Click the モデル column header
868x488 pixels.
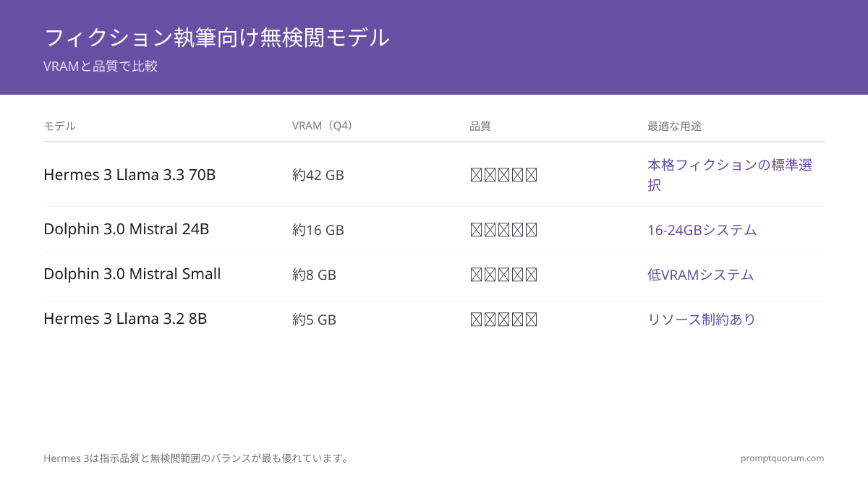59,126
